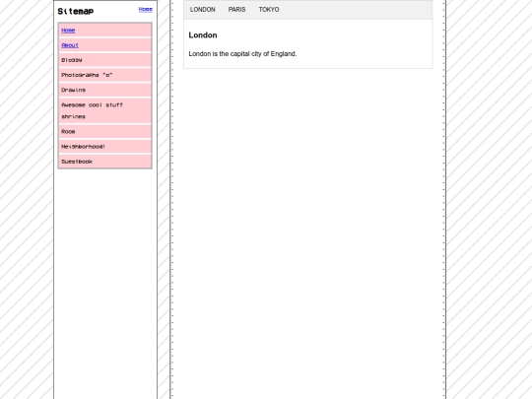Open the LONDON tab
Screen dimensions: 532x399
tap(203, 10)
